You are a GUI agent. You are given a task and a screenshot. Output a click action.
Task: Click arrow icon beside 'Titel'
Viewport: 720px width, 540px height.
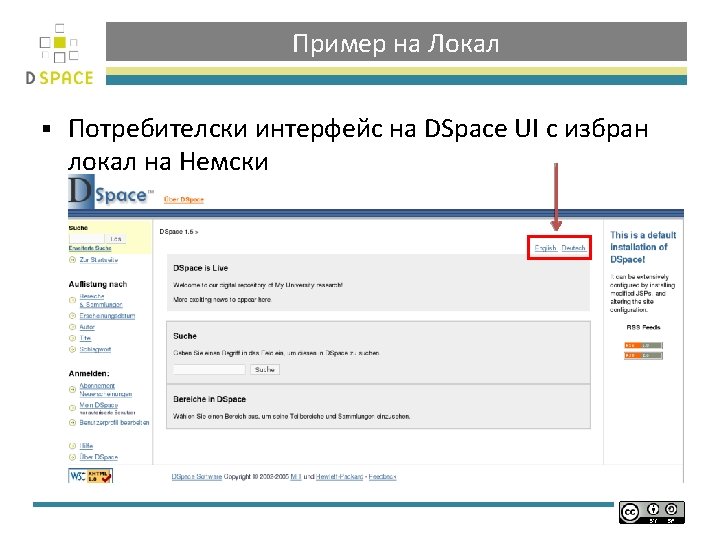click(x=72, y=338)
